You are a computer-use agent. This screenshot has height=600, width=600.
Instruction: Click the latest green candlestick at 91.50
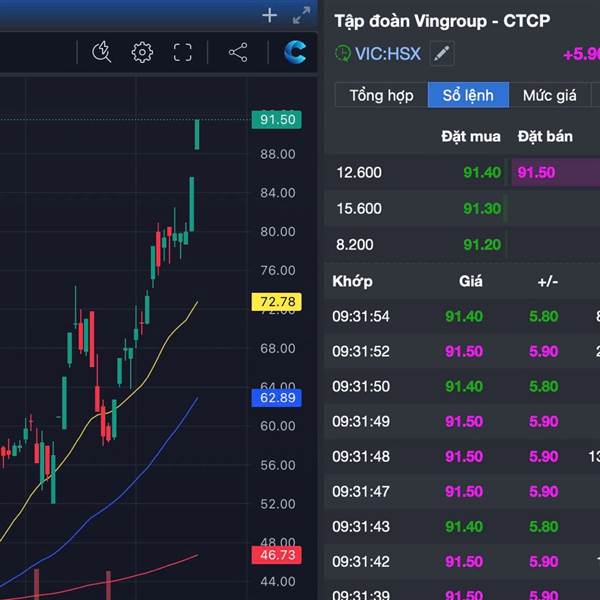click(x=197, y=134)
